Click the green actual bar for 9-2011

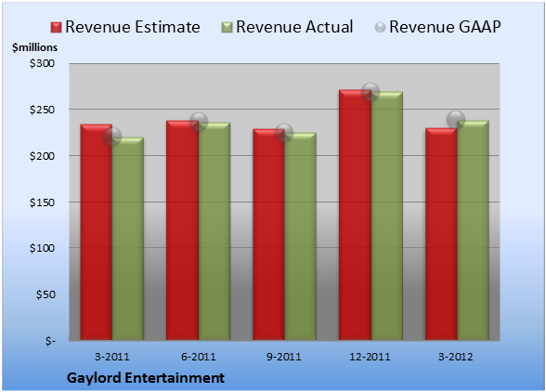pos(300,236)
